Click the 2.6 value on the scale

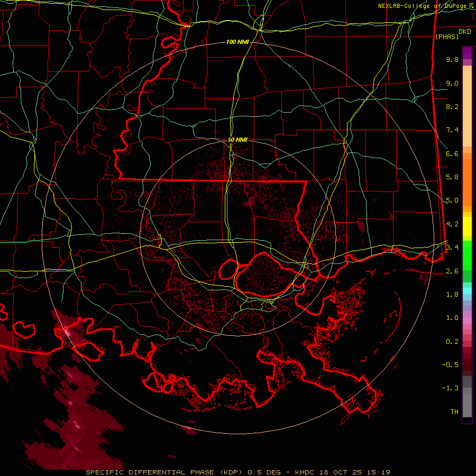click(x=452, y=271)
